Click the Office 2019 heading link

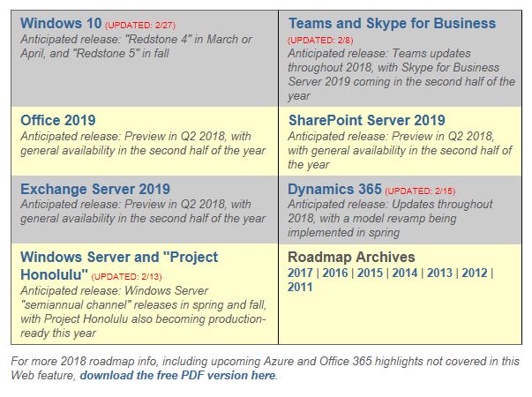tap(57, 120)
